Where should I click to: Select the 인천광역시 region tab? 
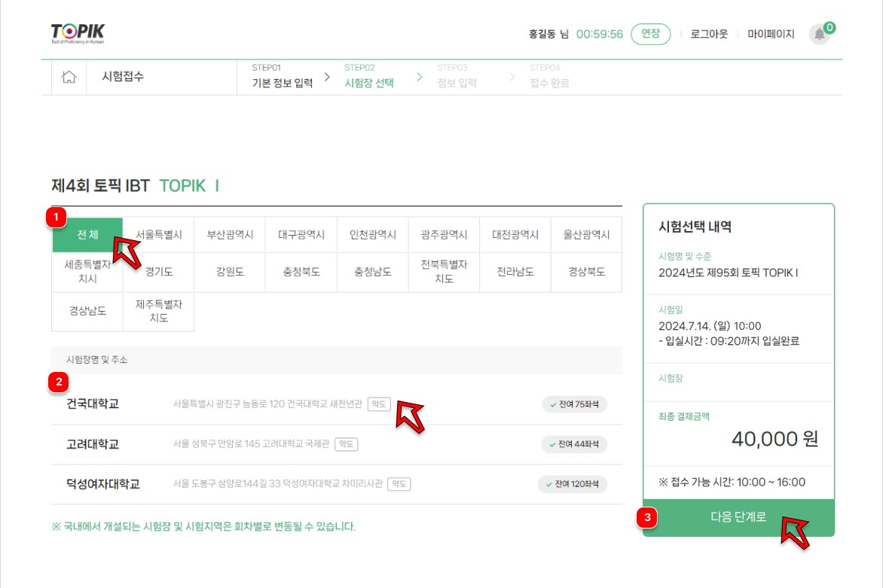[373, 235]
